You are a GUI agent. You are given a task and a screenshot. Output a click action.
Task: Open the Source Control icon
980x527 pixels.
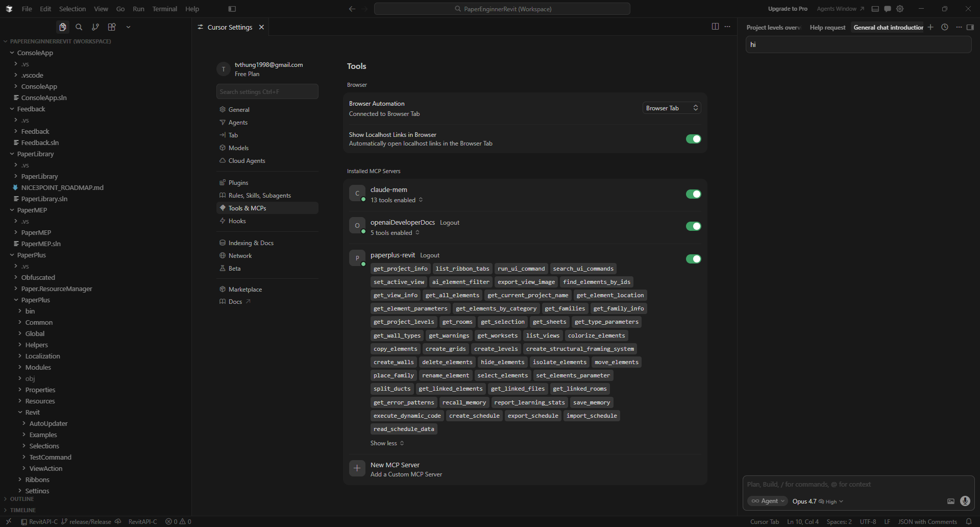click(x=95, y=27)
